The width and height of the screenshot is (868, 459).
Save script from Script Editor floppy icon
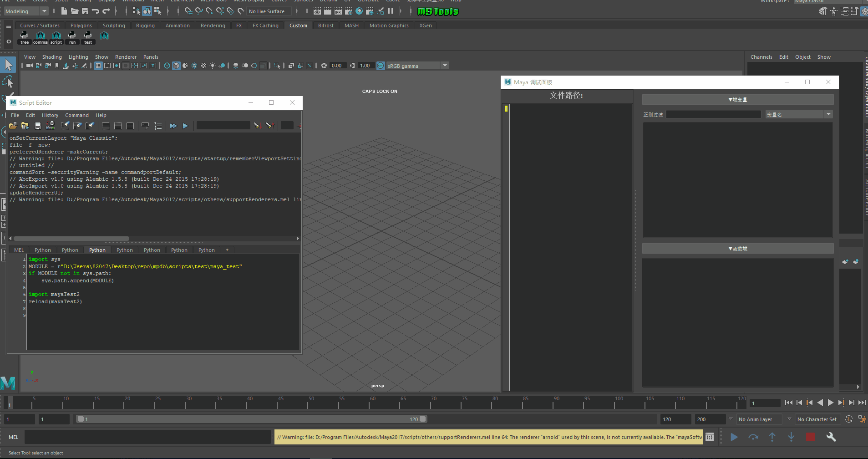coord(38,125)
